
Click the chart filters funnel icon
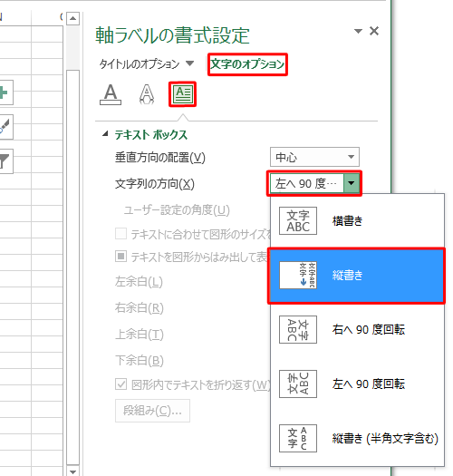pyautogui.click(x=5, y=161)
